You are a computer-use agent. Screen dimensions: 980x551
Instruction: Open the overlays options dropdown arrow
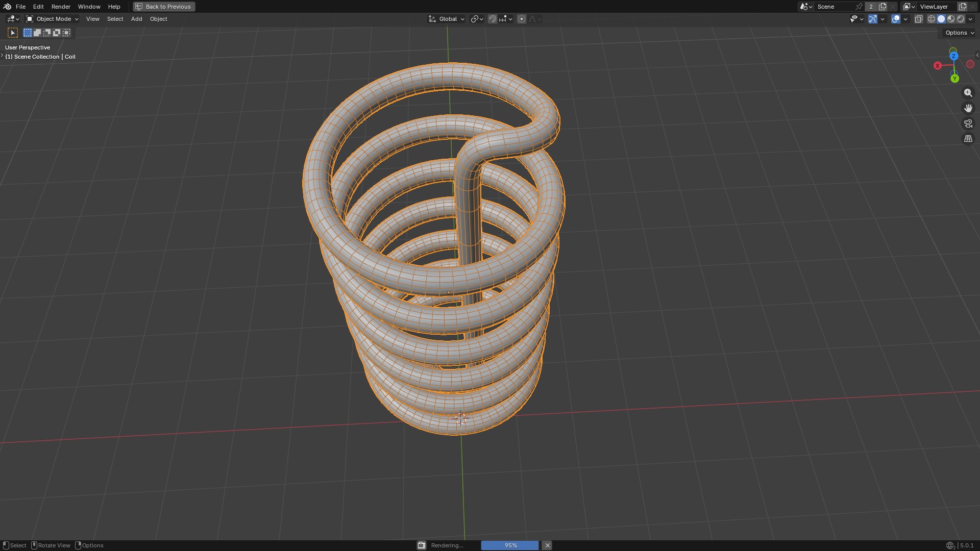905,19
